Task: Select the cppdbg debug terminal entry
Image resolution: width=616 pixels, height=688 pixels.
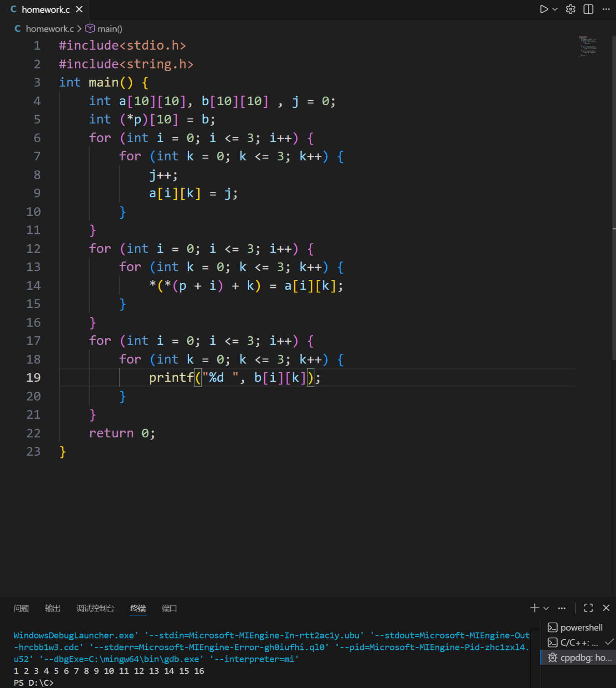Action: (x=578, y=657)
